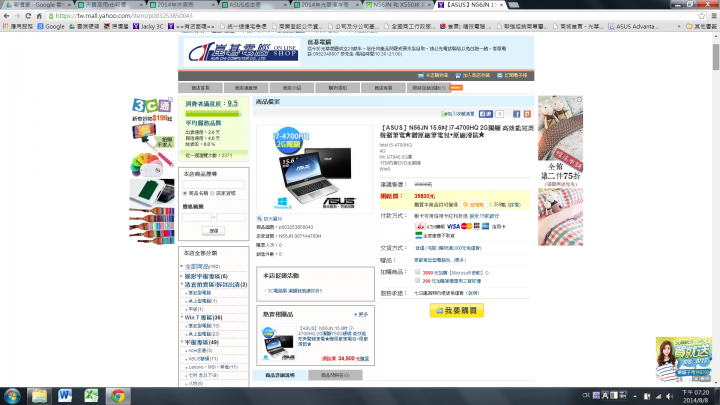This screenshot has height=405, width=720.
Task: Click the Facebook share icon near product header
Action: click(516, 114)
